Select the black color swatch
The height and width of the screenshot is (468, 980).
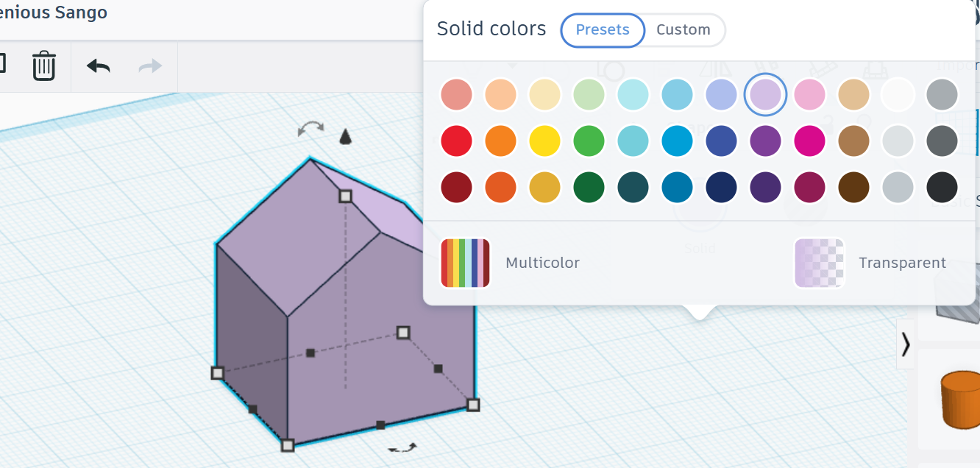(942, 187)
